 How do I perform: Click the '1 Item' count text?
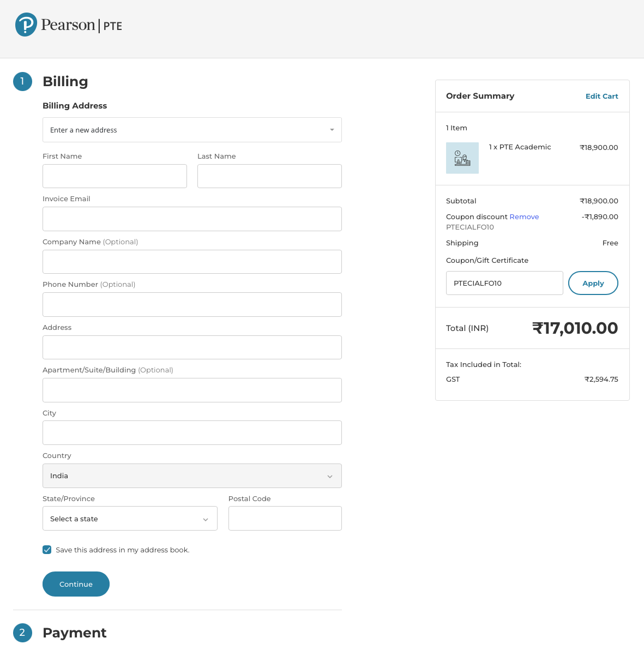pos(456,128)
